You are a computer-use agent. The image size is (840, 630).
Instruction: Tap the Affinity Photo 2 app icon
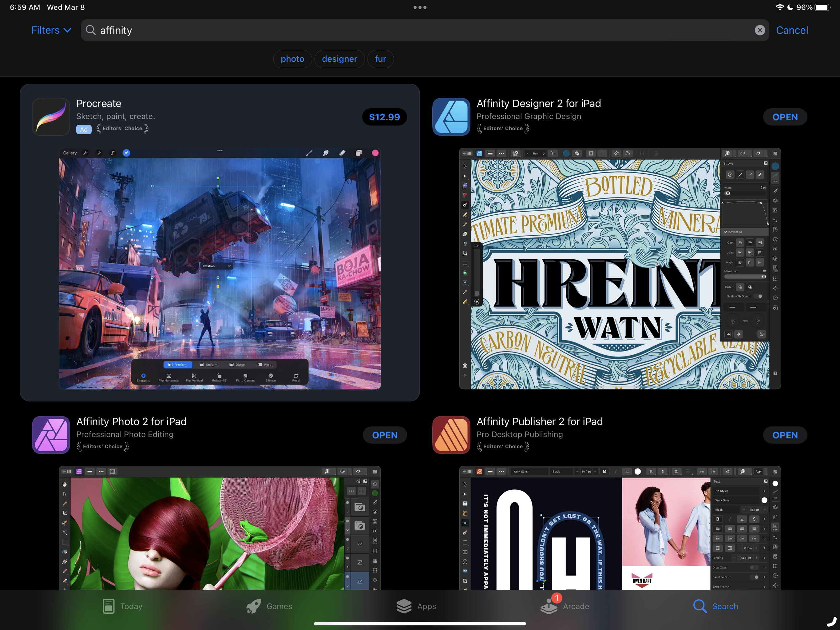(51, 435)
